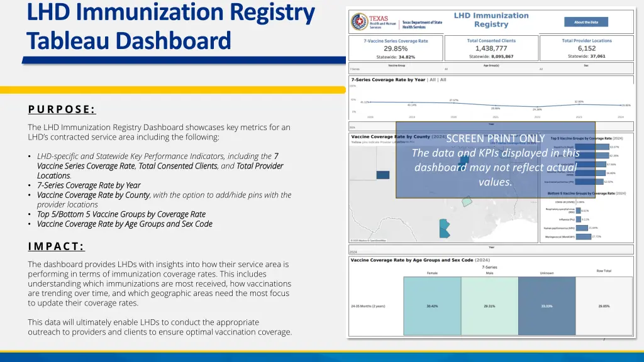Open the Year filter below the county map
644x362 pixels.
[x=491, y=250]
